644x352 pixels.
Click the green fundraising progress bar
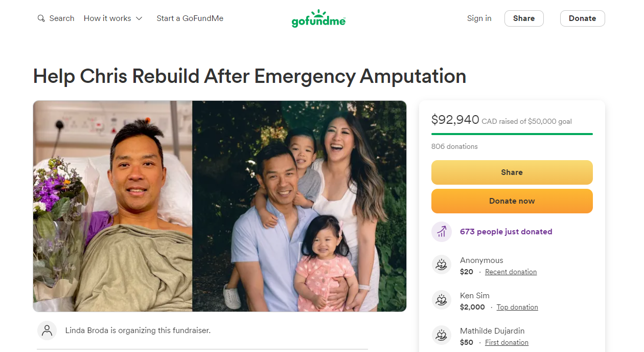click(512, 134)
